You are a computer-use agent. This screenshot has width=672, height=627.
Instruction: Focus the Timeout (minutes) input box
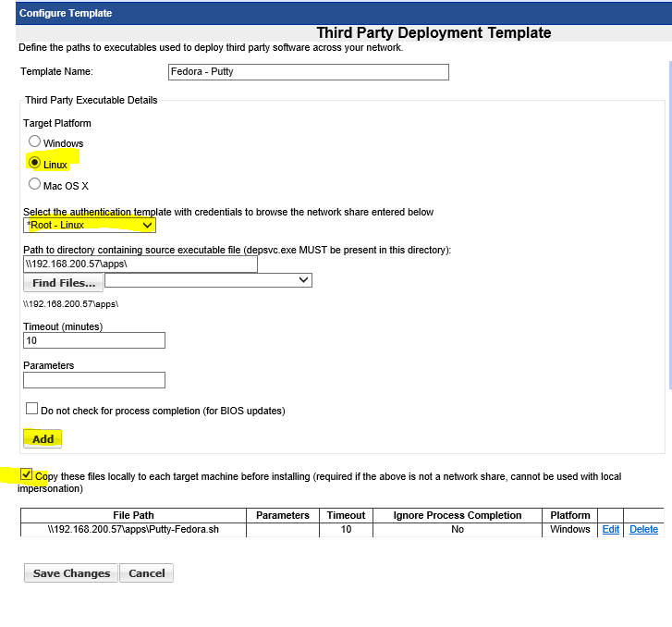[93, 340]
